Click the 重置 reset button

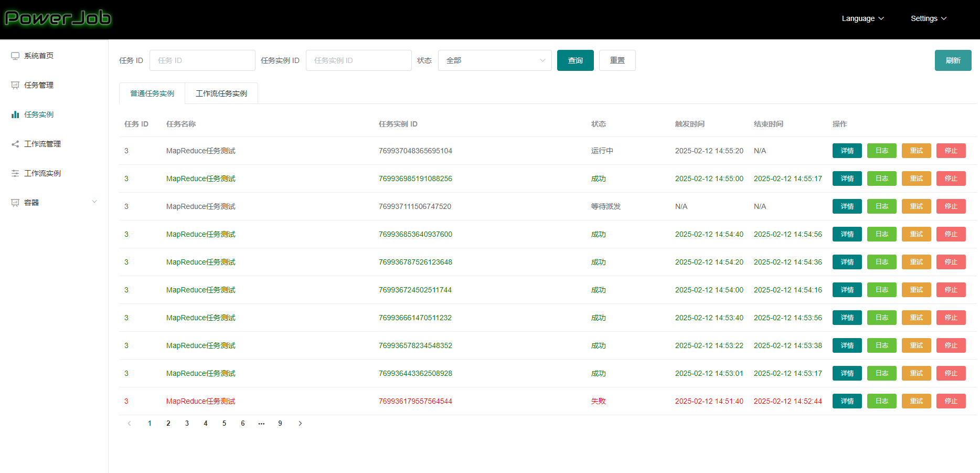617,60
